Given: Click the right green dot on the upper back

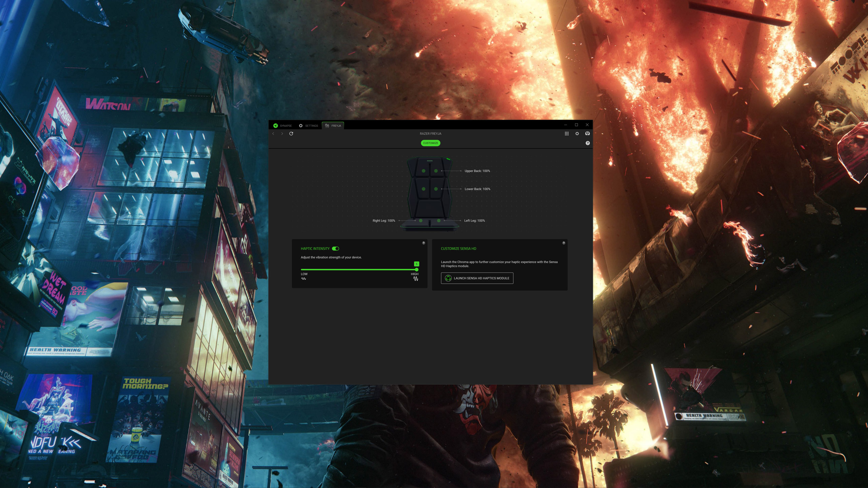Looking at the screenshot, I should [436, 171].
